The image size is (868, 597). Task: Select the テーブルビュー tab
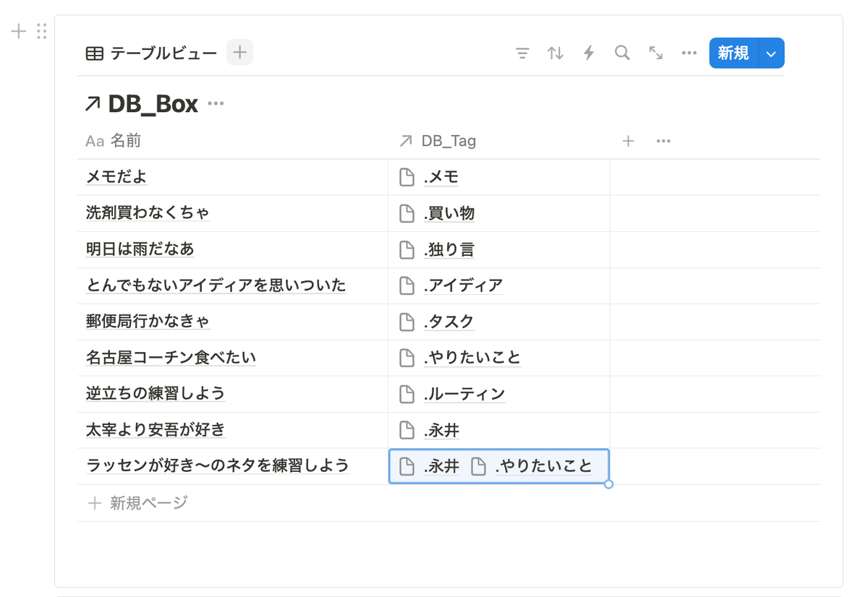pos(151,53)
